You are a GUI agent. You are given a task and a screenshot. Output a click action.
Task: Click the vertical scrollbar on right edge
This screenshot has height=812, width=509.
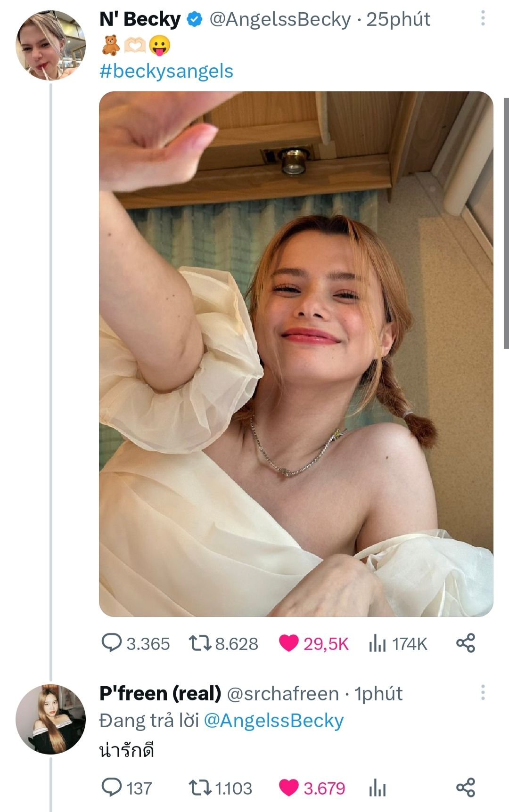pos(506,223)
